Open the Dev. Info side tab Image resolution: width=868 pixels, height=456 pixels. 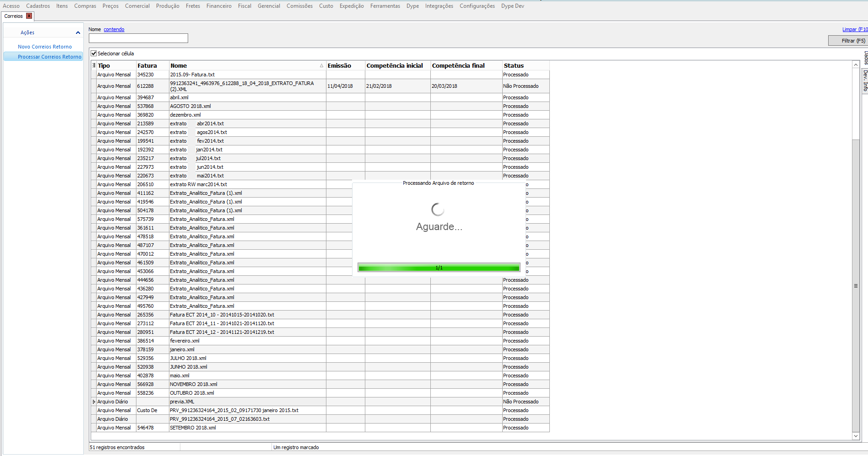pyautogui.click(x=865, y=80)
